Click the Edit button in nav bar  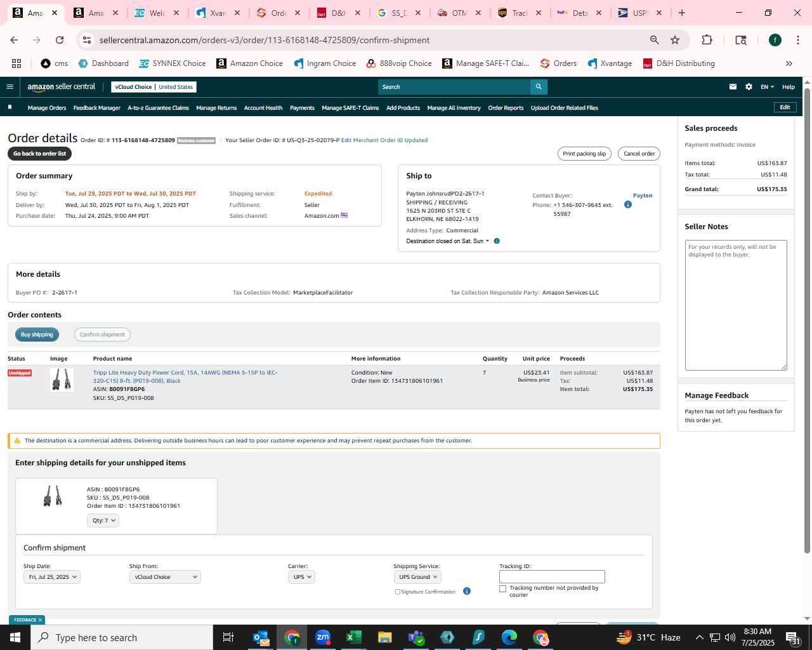tap(785, 107)
